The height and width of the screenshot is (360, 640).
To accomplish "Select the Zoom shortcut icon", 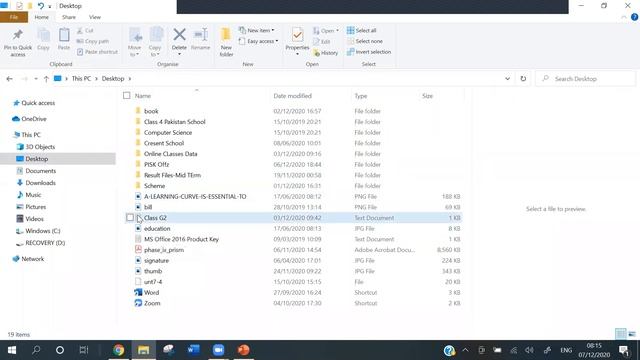I will [138, 303].
